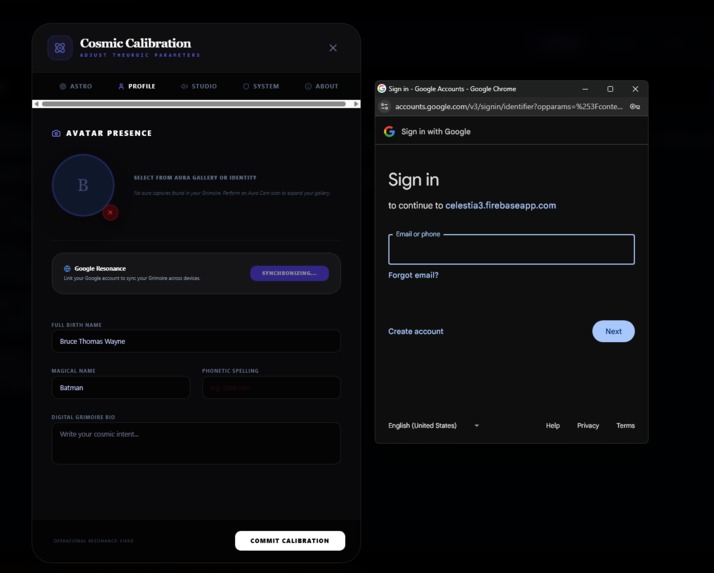
Task: Click the camera icon beside Avatar Presence
Action: coord(56,133)
